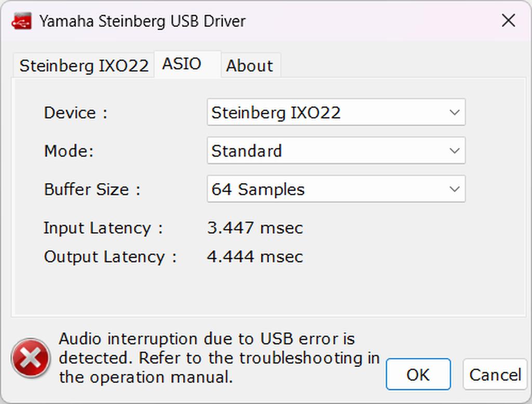The width and height of the screenshot is (532, 404).
Task: Click the "Mode:" label
Action: coord(69,151)
